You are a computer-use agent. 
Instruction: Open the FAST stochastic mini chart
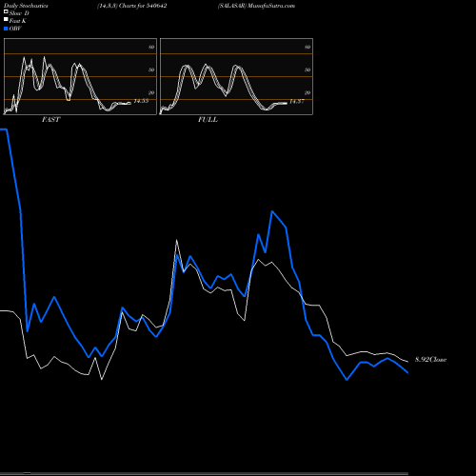pos(80,76)
